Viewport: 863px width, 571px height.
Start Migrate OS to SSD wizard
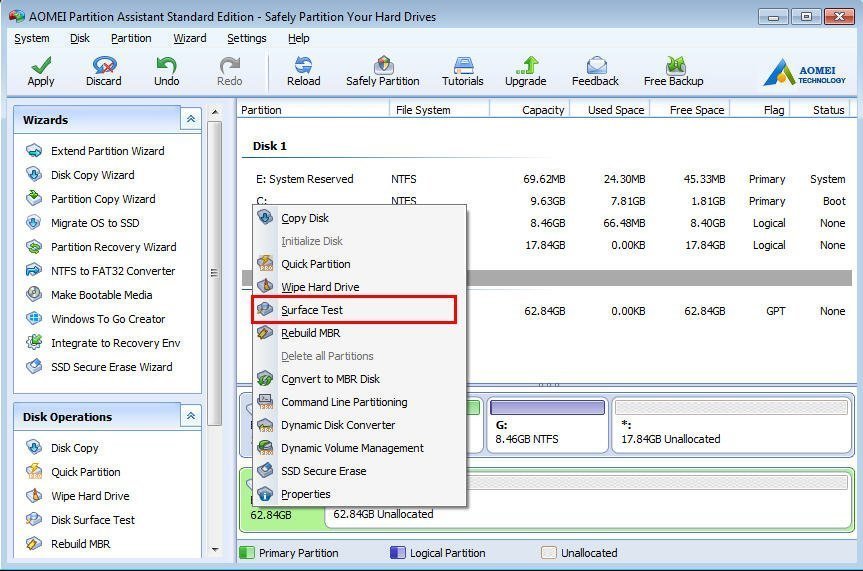[x=95, y=223]
